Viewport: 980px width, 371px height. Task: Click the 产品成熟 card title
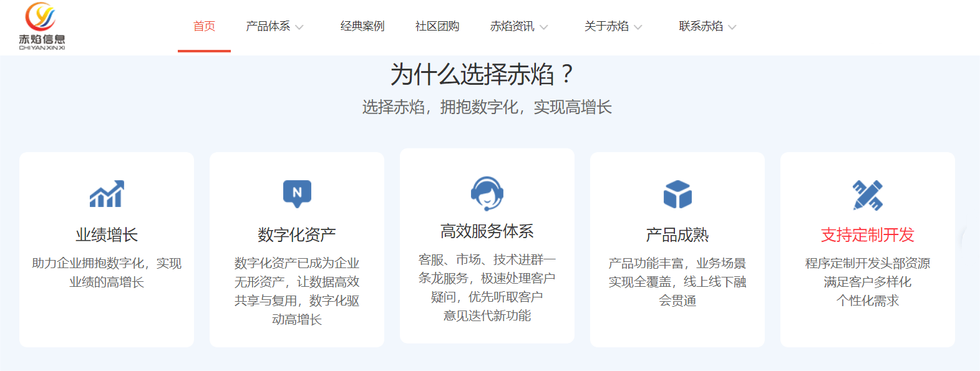click(677, 235)
